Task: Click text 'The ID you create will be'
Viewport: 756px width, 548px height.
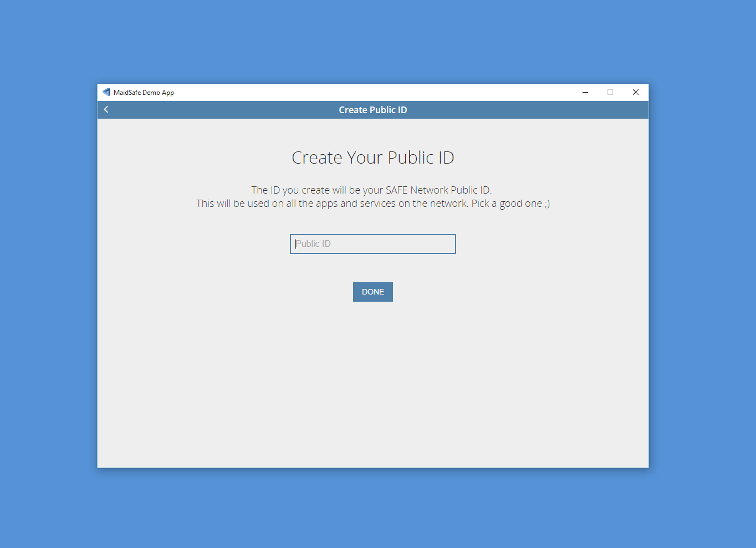Action: [306, 190]
